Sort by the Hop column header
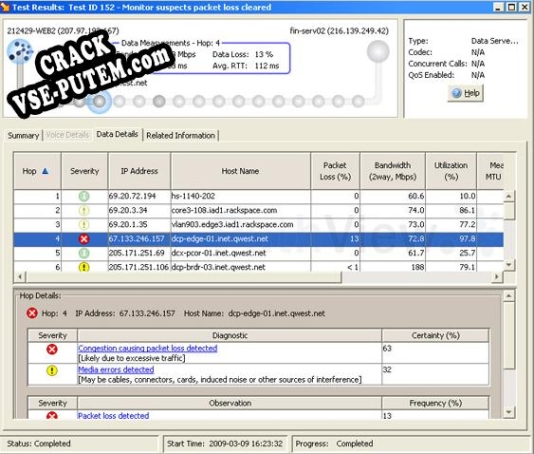Screen dimensions: 534x454 [x=37, y=171]
